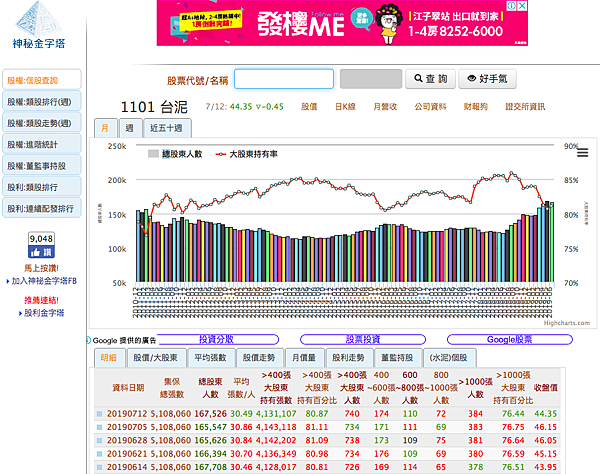Click value 4,142,202 in 20190628 row
This screenshot has height=474, width=600.
276,440
